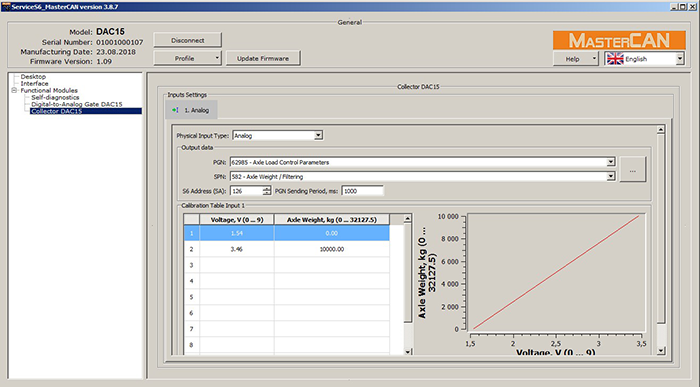Open the Profile dropdown button
Image resolution: width=700 pixels, height=387 pixels.
click(x=188, y=58)
